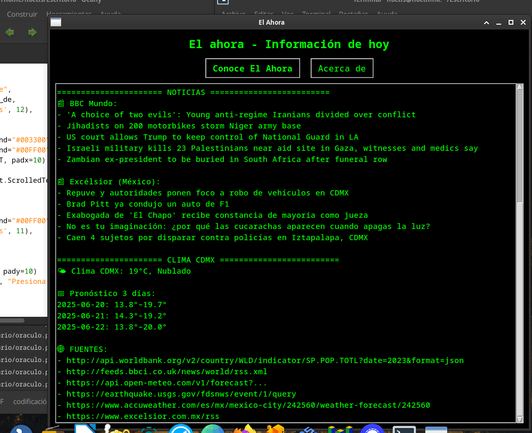Viewport: 532px width, 433px height.
Task: Click the El Ahora title bar
Action: [271, 22]
